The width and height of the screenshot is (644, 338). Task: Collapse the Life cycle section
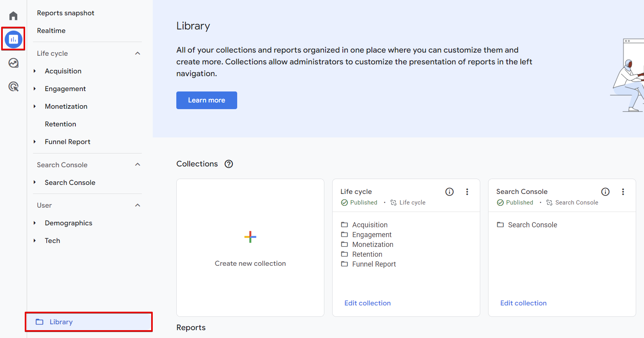click(x=137, y=53)
